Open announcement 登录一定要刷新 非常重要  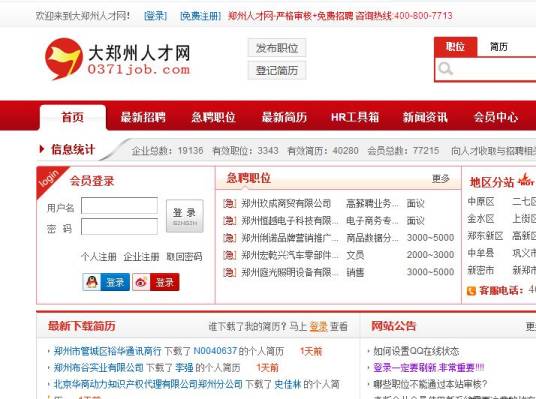[x=429, y=368]
